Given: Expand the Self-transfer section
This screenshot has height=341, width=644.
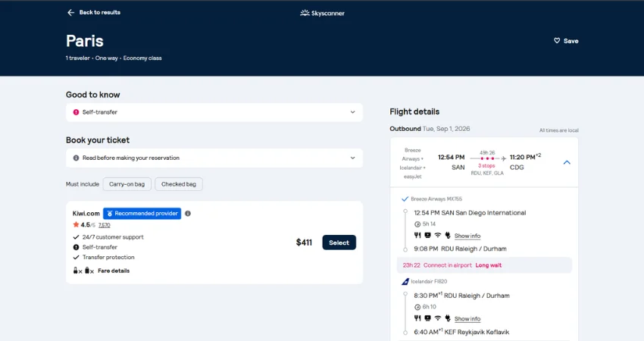Looking at the screenshot, I should [352, 112].
